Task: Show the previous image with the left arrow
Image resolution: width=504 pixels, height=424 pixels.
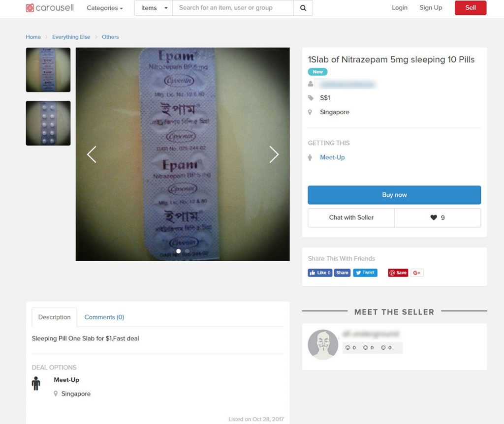Action: pyautogui.click(x=92, y=154)
